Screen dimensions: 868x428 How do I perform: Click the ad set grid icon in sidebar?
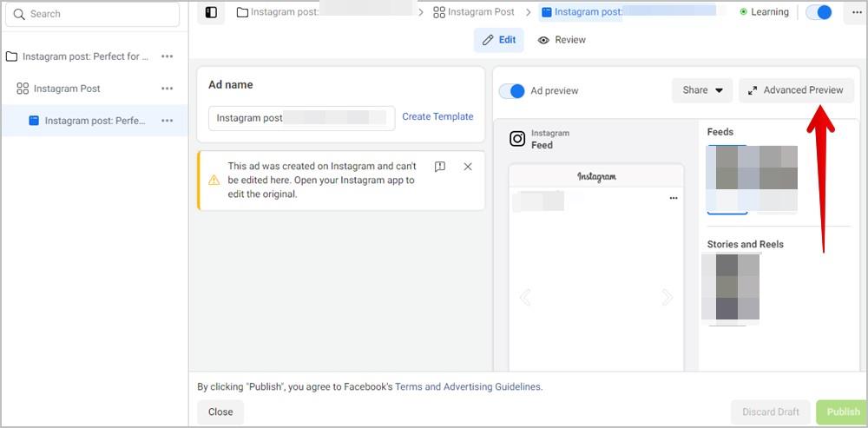23,89
